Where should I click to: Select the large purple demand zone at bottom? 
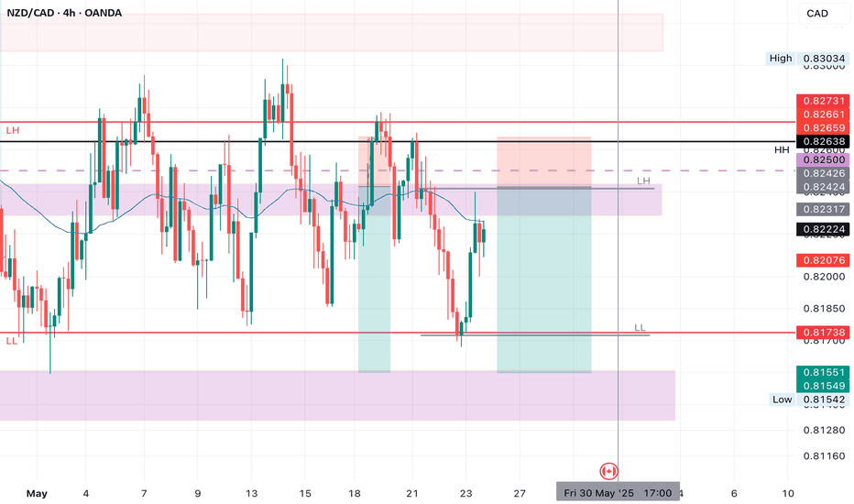[337, 396]
